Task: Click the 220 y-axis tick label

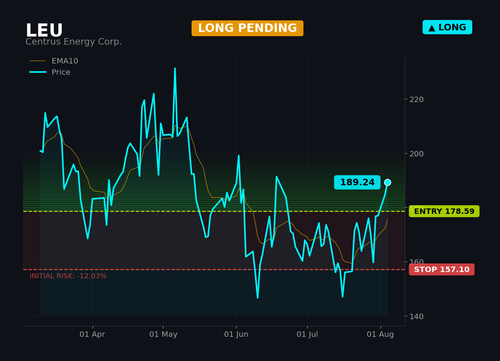Action: pos(416,99)
